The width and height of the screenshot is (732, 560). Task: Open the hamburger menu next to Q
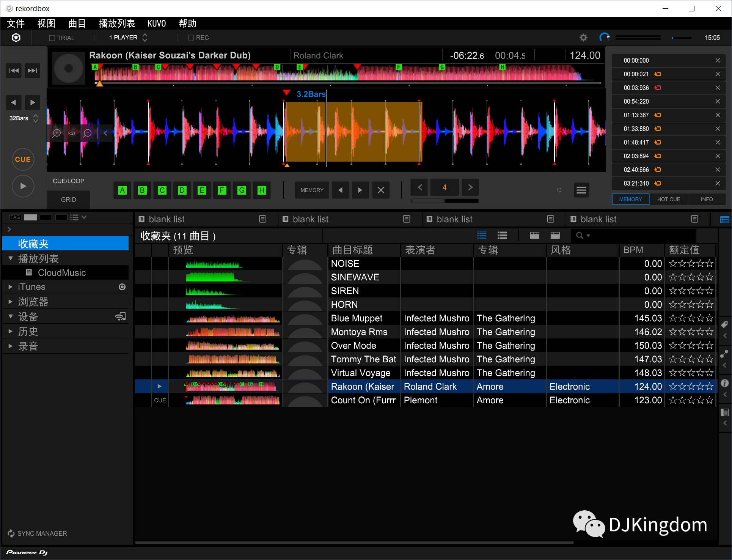(581, 190)
